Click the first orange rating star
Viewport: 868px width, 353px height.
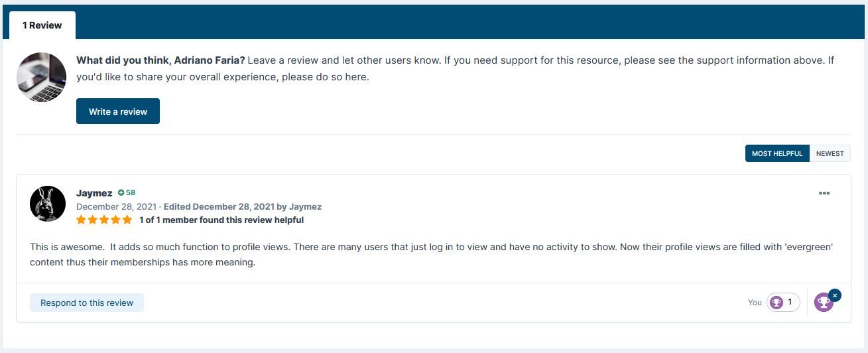(82, 220)
